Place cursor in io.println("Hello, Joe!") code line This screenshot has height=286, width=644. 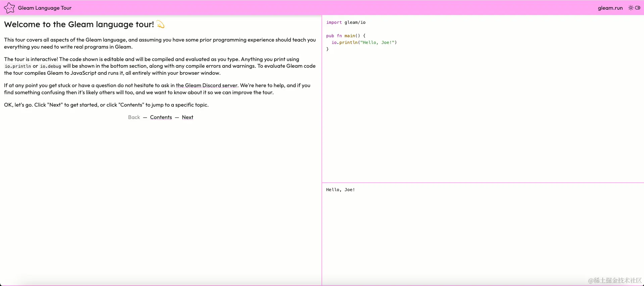coord(364,43)
